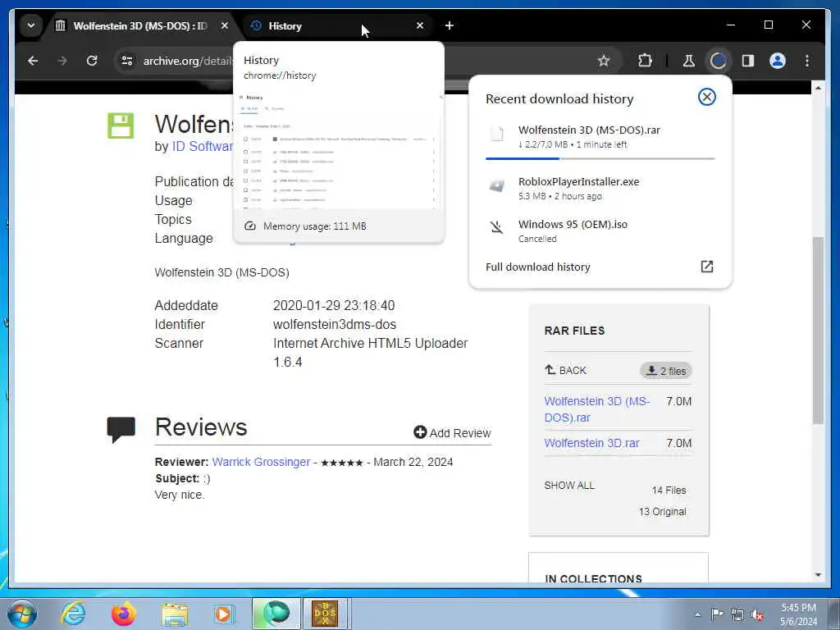Toggle the downloads bubble icon in toolbar
The height and width of the screenshot is (630, 840).
click(x=718, y=61)
